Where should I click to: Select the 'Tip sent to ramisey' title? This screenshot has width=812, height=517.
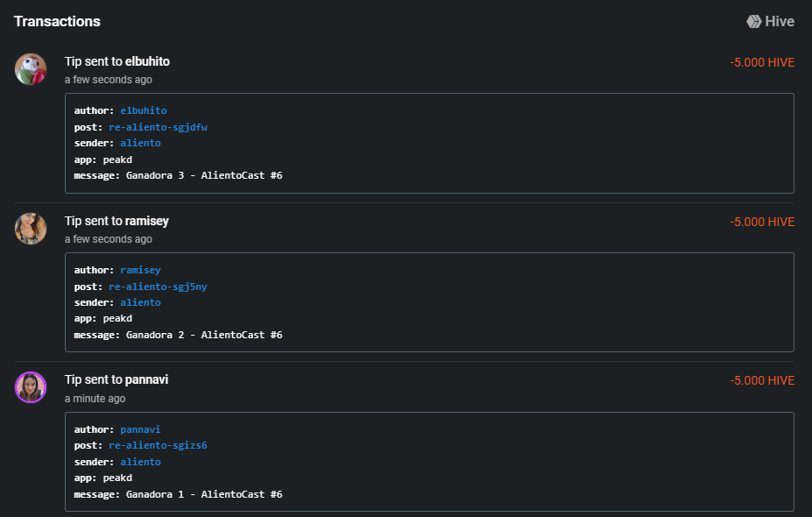click(x=117, y=221)
